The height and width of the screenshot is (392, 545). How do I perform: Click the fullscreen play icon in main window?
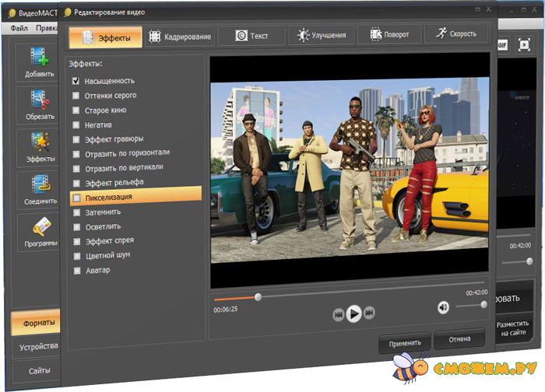pyautogui.click(x=524, y=44)
